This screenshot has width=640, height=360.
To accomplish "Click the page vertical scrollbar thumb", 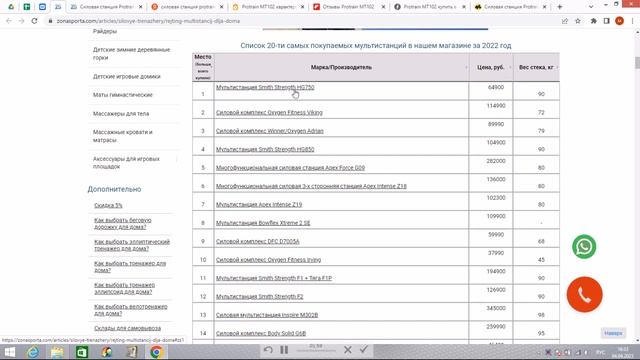I will coord(637,63).
